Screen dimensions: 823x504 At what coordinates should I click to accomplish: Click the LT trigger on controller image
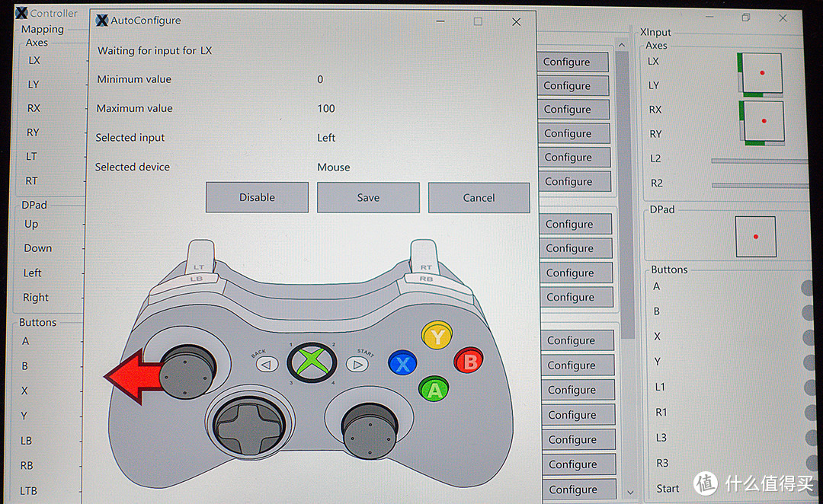(200, 257)
